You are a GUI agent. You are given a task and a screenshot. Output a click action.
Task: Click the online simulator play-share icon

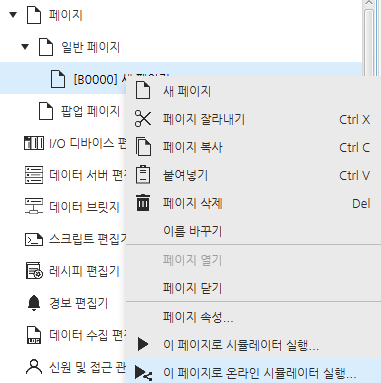pyautogui.click(x=144, y=373)
